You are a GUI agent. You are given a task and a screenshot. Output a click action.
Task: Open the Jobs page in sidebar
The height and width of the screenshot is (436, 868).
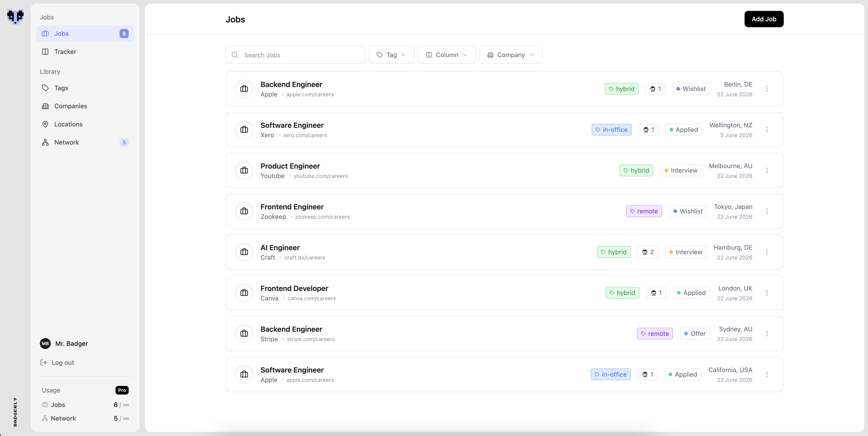click(85, 33)
